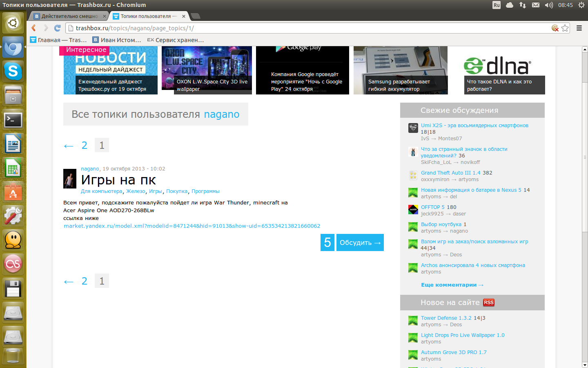The height and width of the screenshot is (368, 588).
Task: Go to page 2 in top pagination
Action: (85, 146)
